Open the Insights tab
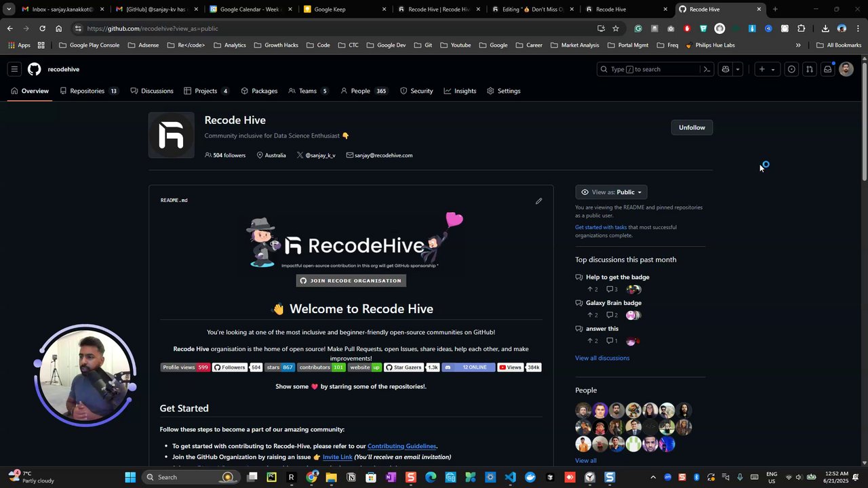This screenshot has width=868, height=488. (460, 91)
